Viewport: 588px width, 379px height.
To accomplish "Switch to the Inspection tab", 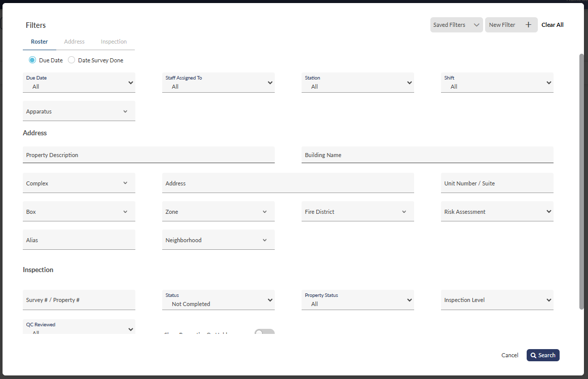I will tap(114, 42).
